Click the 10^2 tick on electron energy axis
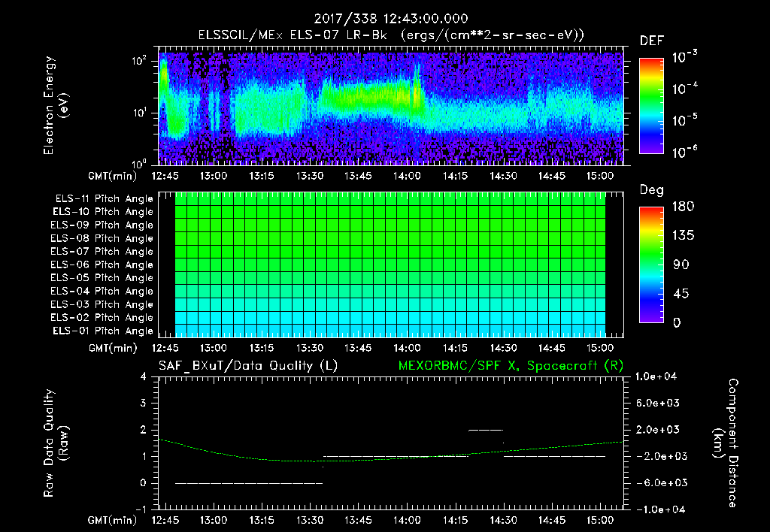The image size is (770, 532). (x=139, y=61)
